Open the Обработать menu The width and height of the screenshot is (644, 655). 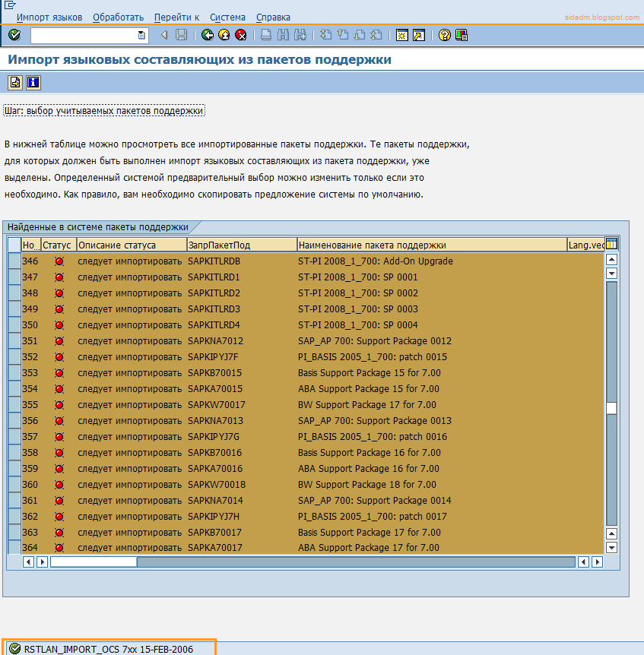(119, 17)
